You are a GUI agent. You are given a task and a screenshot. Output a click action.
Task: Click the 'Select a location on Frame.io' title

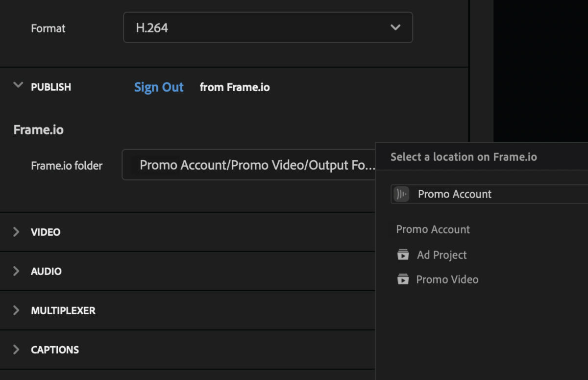coord(464,156)
